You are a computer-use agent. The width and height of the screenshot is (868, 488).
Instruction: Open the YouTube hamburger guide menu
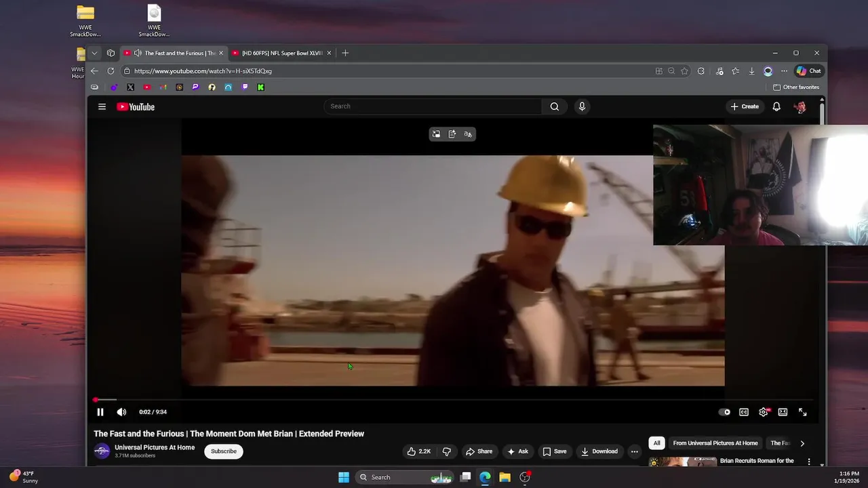(x=102, y=106)
